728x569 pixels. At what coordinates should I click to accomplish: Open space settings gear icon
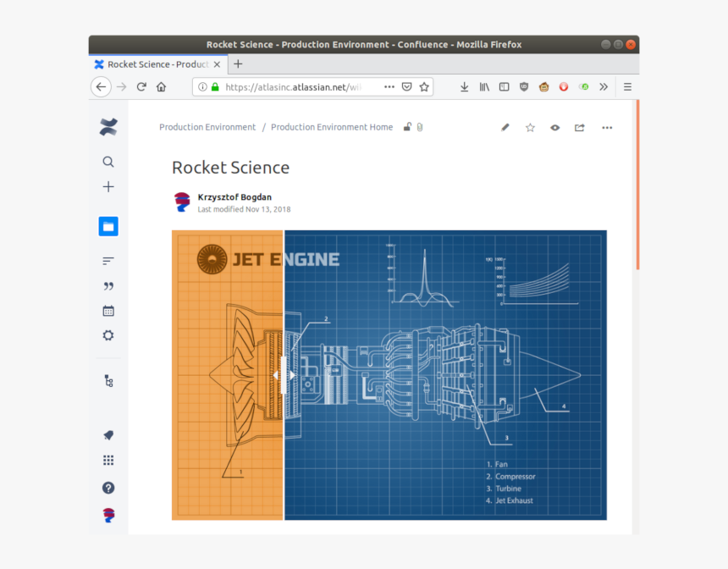[x=108, y=335]
